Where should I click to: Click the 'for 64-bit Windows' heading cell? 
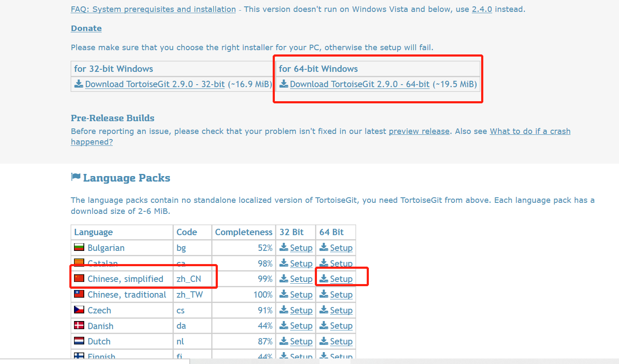[378, 69]
